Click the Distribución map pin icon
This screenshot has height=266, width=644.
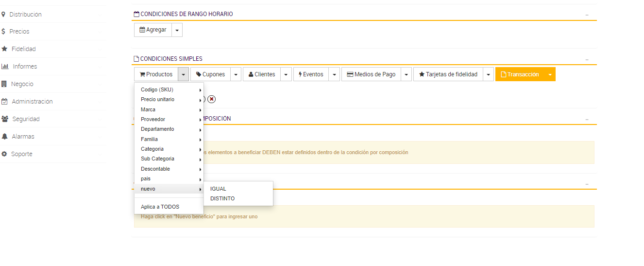point(4,15)
